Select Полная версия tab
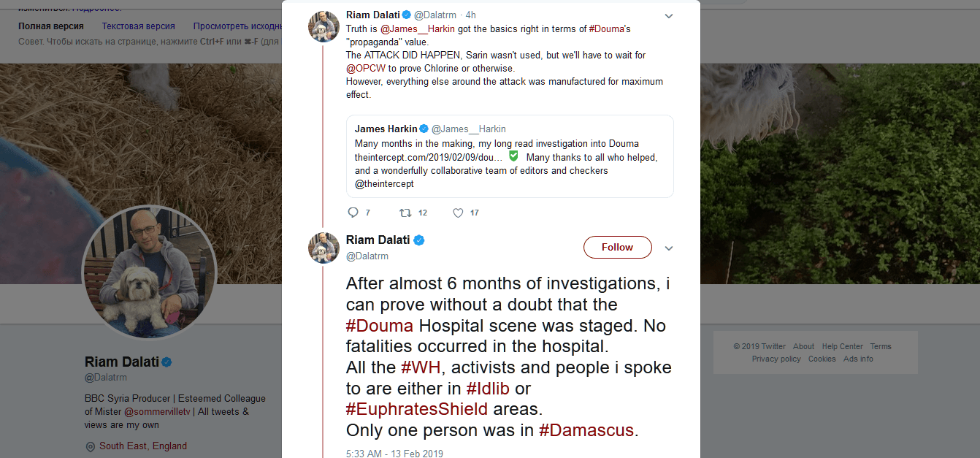 [x=51, y=26]
